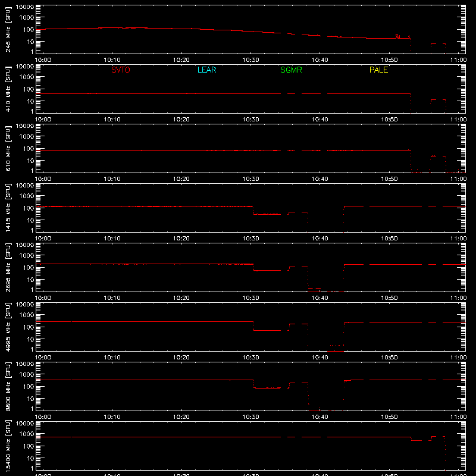Viewport: 476px width, 476px height.
Task: Click 10:50 time label below 8800 MHz plot
Action: pos(389,417)
